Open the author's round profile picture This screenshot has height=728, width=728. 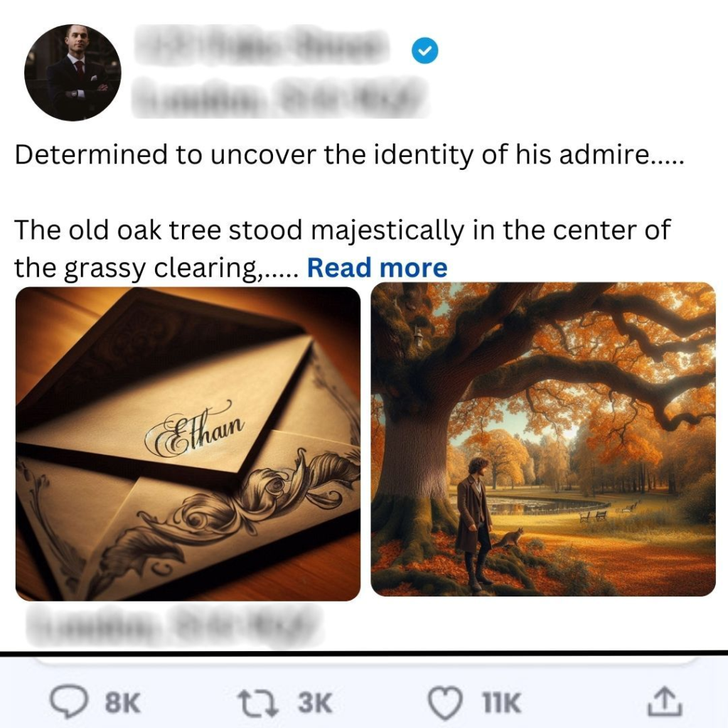(73, 73)
